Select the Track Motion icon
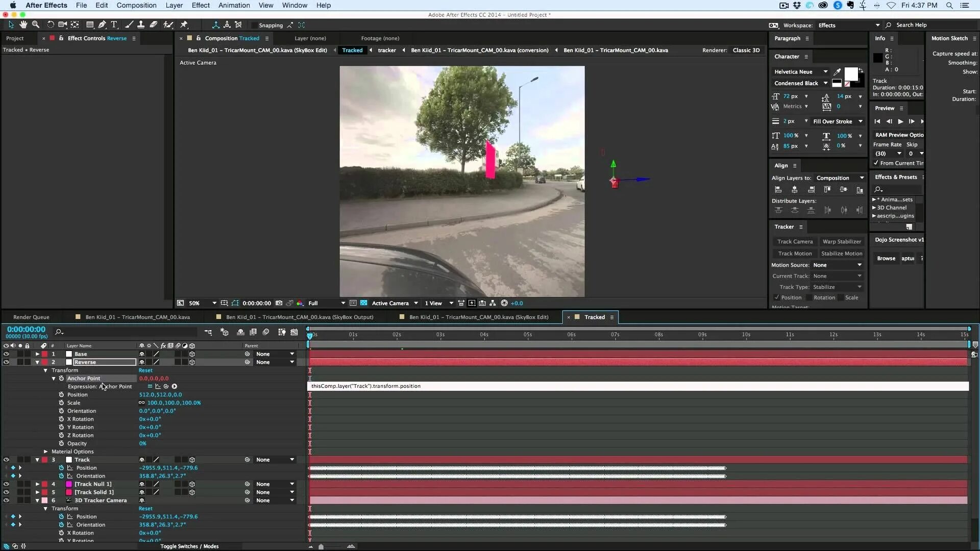This screenshot has height=551, width=980. [x=795, y=253]
